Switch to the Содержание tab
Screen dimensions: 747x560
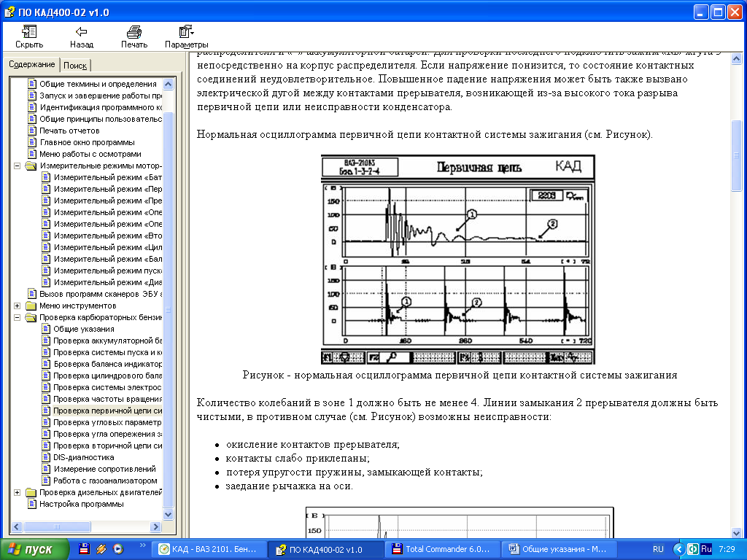click(x=32, y=64)
